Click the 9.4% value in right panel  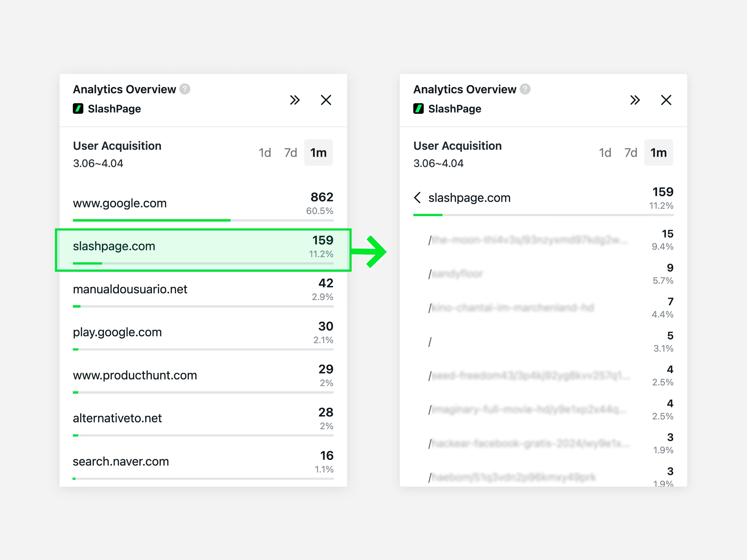[662, 246]
